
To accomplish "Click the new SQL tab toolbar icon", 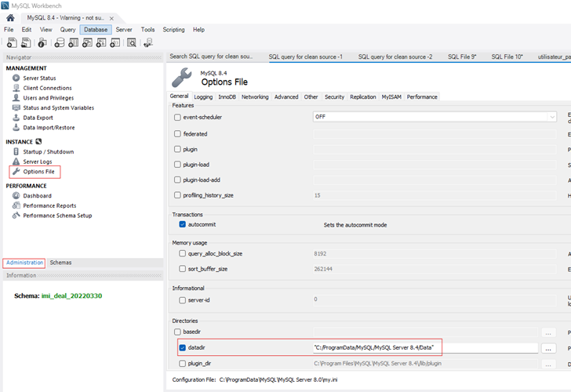I will click(9, 42).
